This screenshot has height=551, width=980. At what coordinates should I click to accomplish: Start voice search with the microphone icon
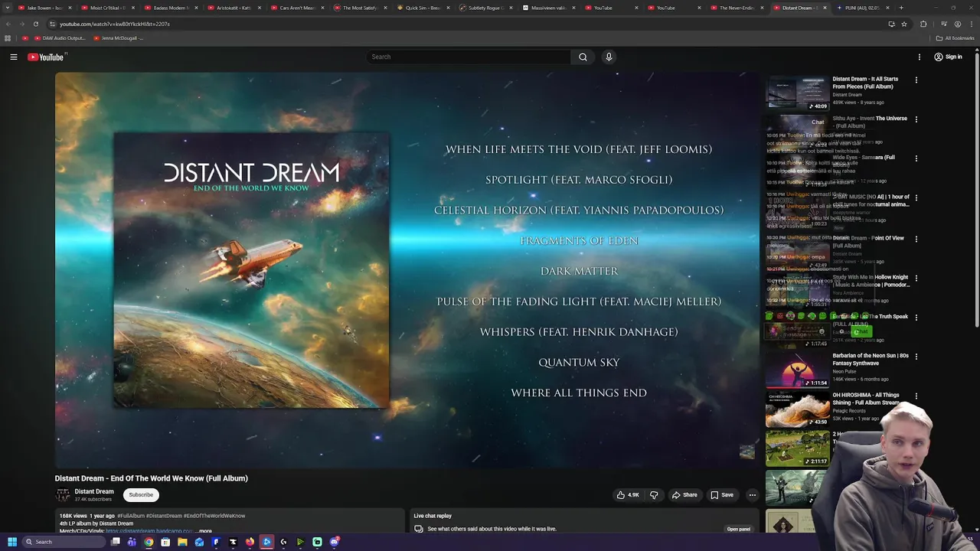(609, 57)
